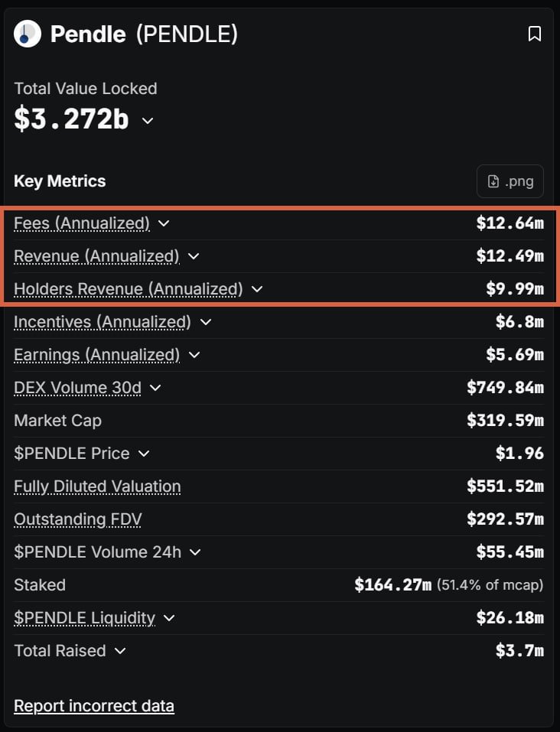This screenshot has height=732, width=560.
Task: Click the Staked $164.27m value
Action: [393, 585]
